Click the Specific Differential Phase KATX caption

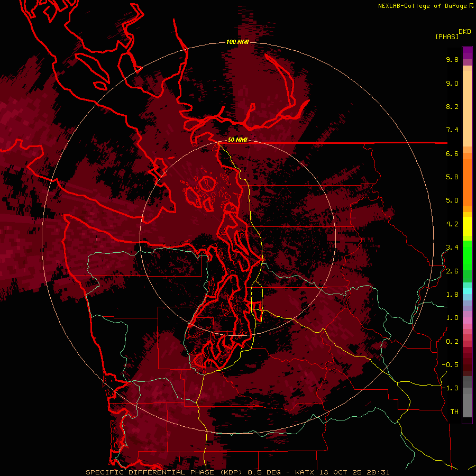pos(237,472)
